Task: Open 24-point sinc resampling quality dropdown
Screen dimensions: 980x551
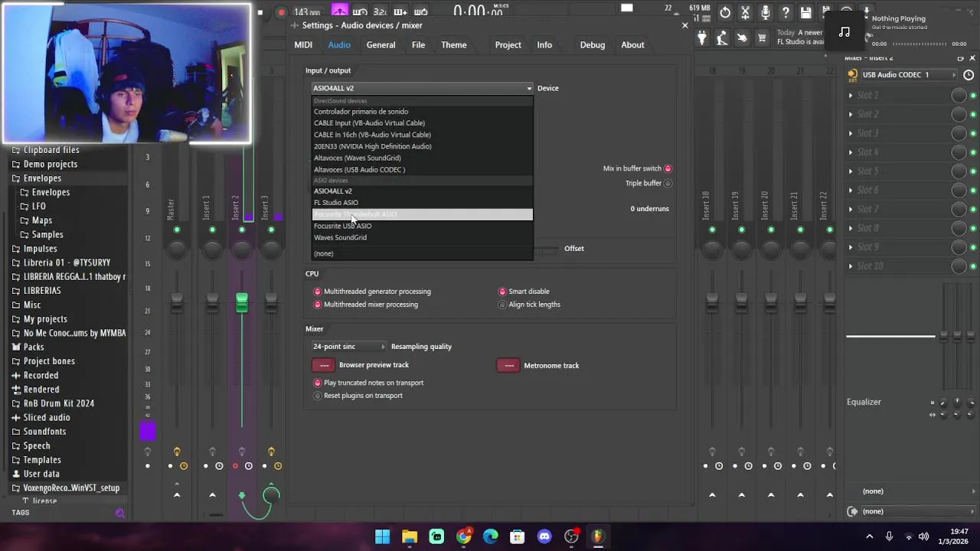Action: click(348, 347)
